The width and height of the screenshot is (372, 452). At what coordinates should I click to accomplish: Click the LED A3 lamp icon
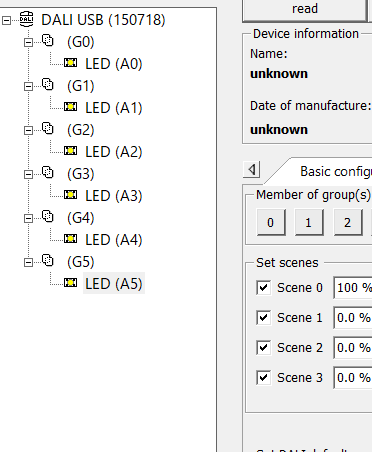click(x=70, y=195)
